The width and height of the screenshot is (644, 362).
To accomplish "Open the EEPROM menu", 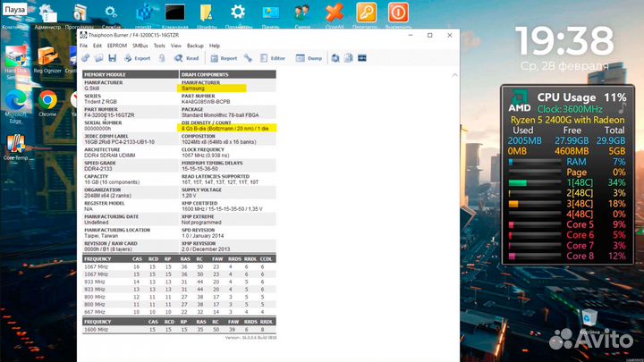I will tap(117, 46).
